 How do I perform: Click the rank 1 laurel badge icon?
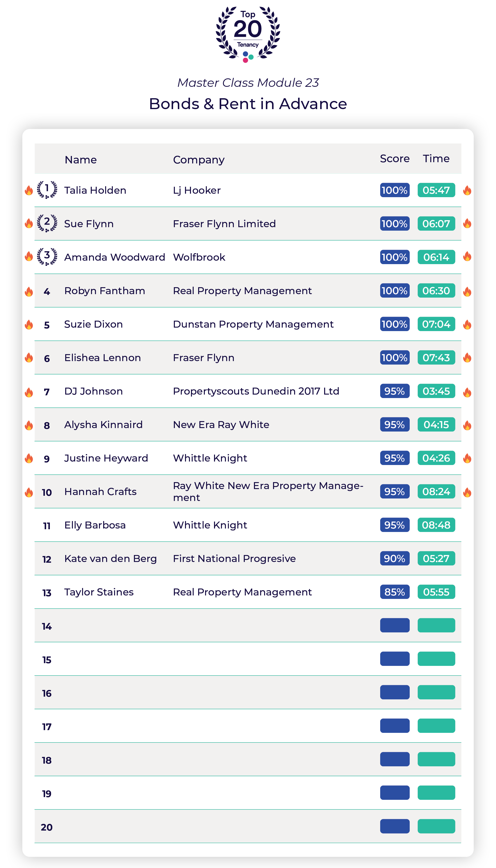tap(47, 190)
